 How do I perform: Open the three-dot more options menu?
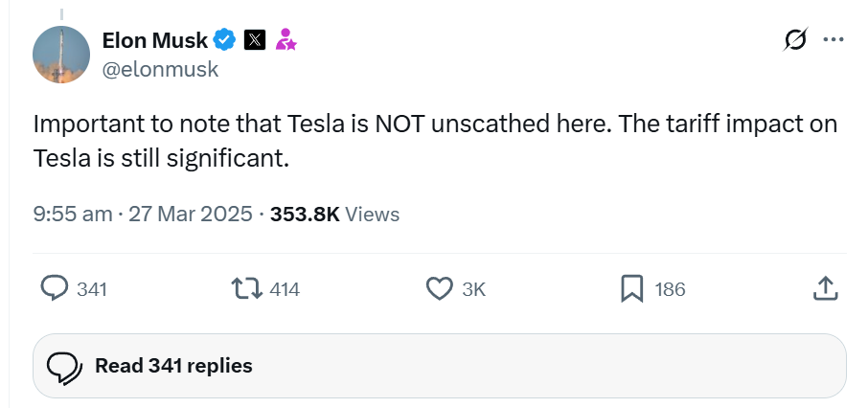pos(834,39)
